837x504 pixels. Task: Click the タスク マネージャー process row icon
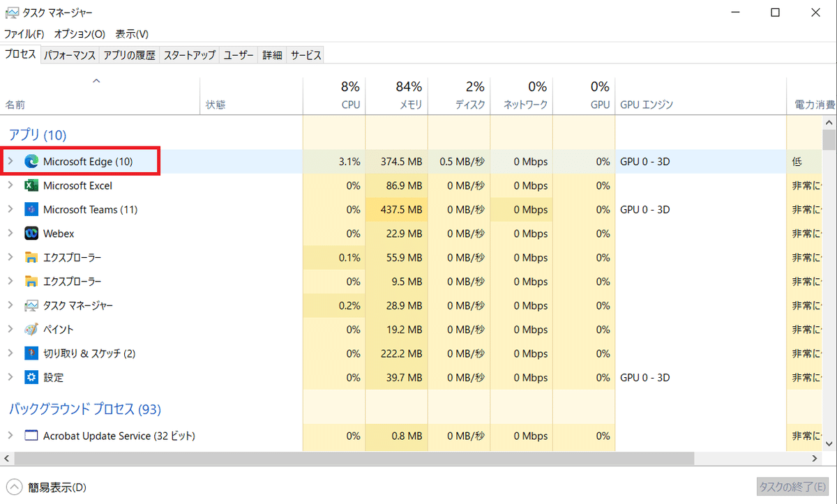point(31,305)
